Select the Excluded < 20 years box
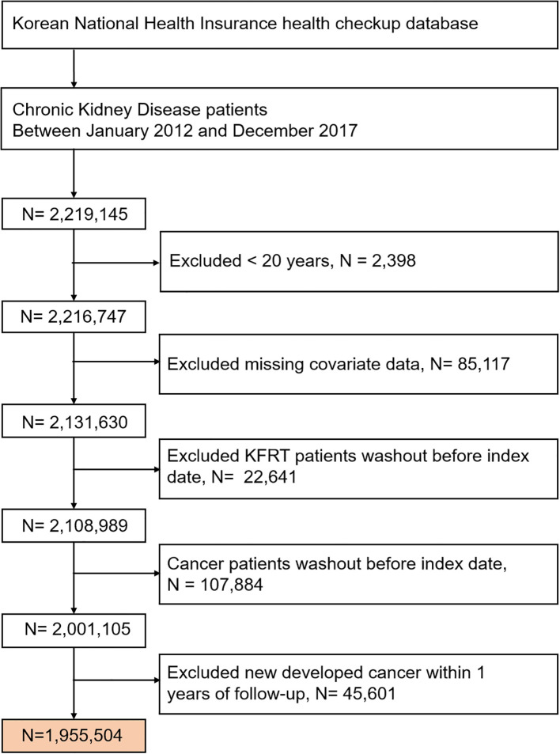 [359, 262]
